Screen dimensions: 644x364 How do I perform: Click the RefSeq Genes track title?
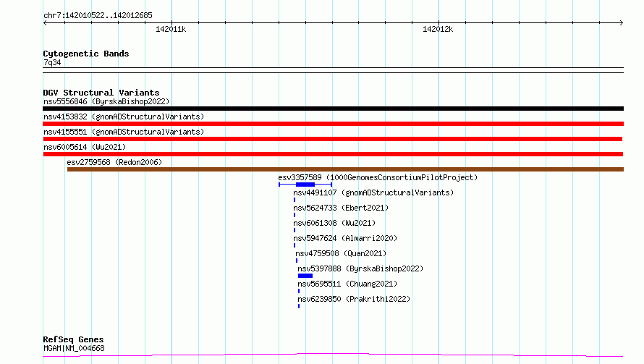pos(73,340)
